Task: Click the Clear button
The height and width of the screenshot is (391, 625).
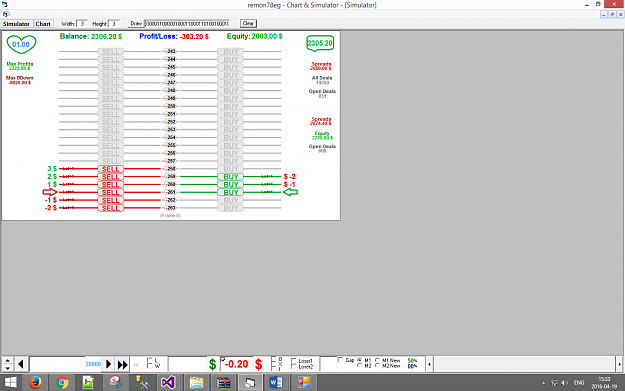Action: 248,24
